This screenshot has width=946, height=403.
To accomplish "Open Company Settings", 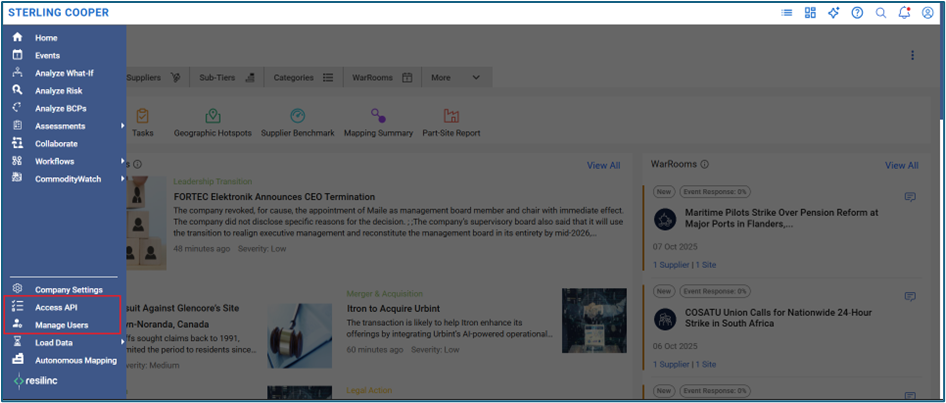I will point(69,290).
